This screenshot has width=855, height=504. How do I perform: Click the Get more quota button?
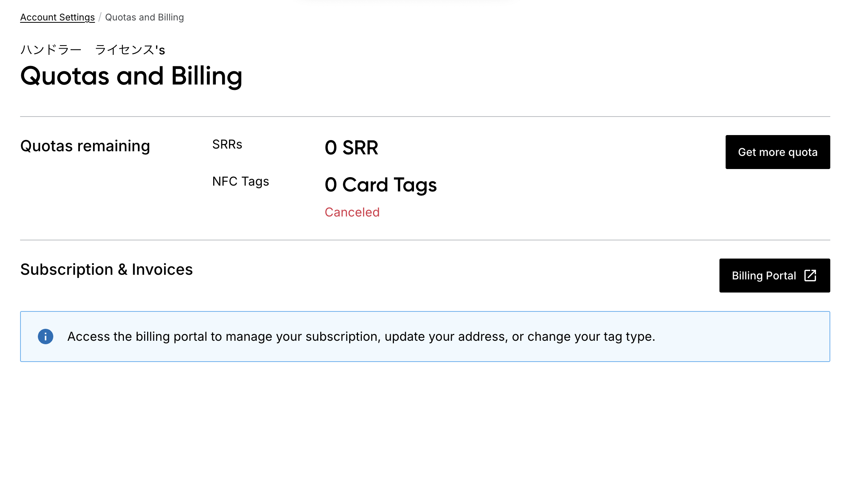click(778, 152)
